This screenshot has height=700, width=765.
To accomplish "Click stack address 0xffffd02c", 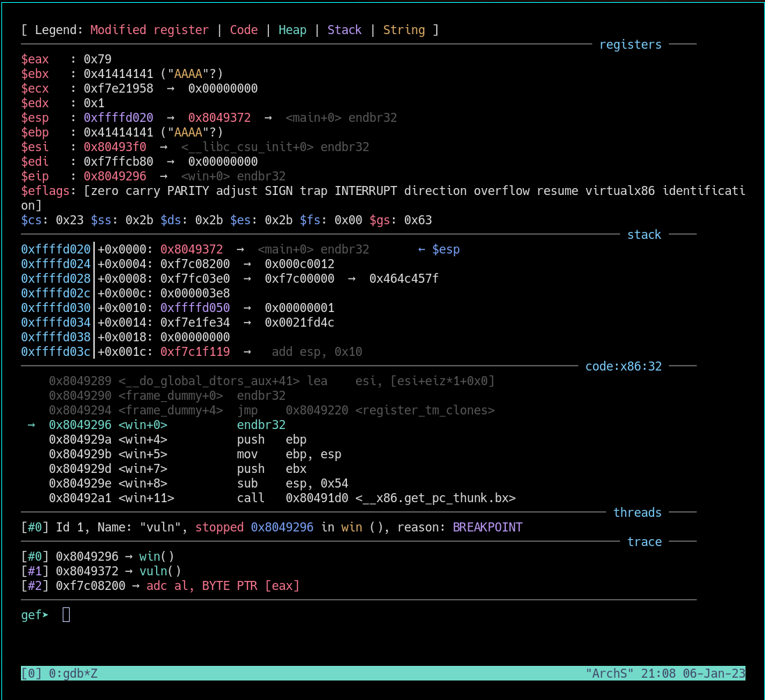I will click(56, 293).
